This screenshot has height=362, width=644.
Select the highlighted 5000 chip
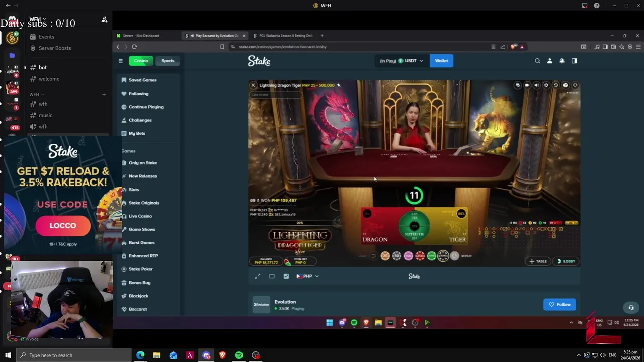(443, 256)
